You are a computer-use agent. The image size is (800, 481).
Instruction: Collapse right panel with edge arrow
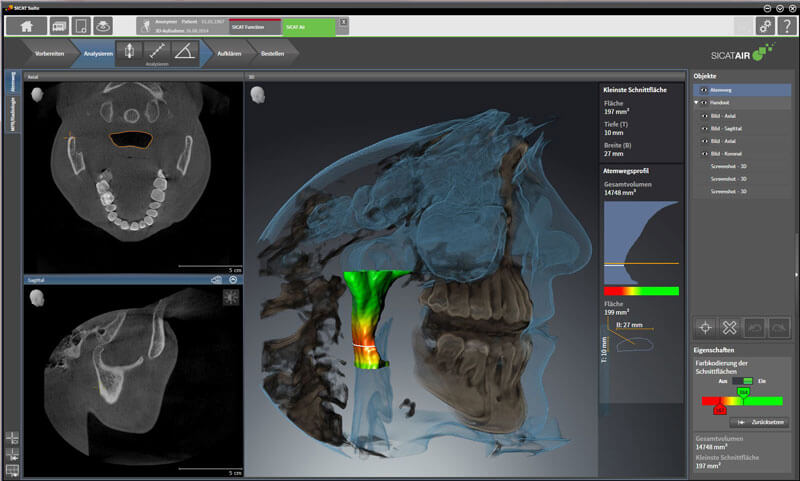pos(796,275)
